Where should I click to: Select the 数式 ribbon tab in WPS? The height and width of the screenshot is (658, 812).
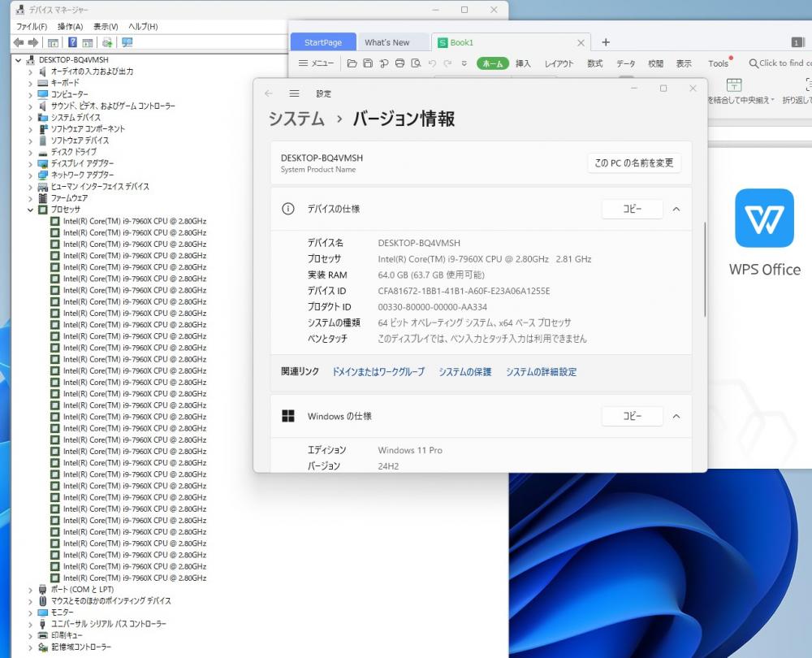(x=594, y=63)
